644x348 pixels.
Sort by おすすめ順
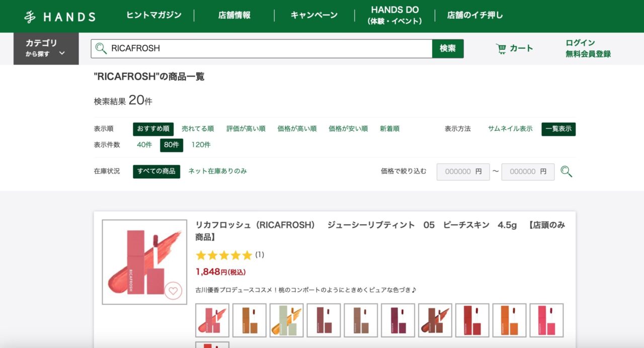pos(153,129)
